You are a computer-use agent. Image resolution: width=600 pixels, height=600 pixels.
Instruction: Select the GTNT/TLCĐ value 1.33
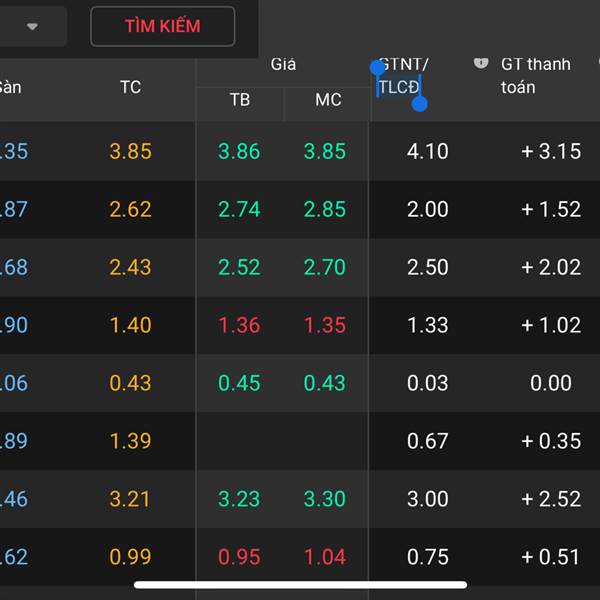[x=427, y=325]
